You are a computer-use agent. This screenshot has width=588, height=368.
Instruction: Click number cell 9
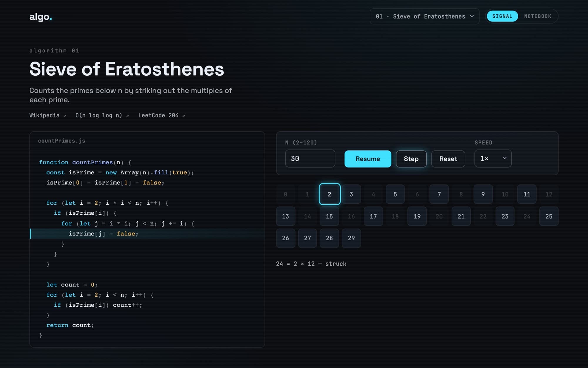(x=483, y=194)
